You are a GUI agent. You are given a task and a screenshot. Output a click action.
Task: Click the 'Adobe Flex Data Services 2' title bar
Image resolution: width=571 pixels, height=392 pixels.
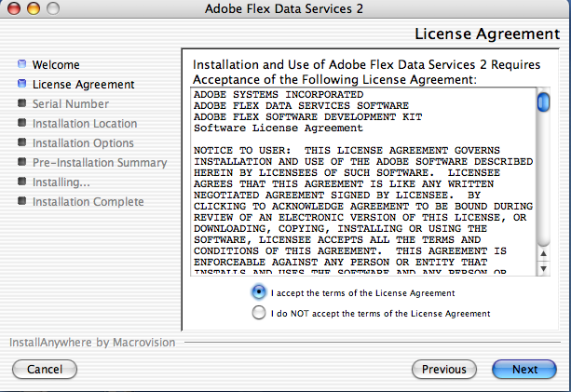click(284, 8)
